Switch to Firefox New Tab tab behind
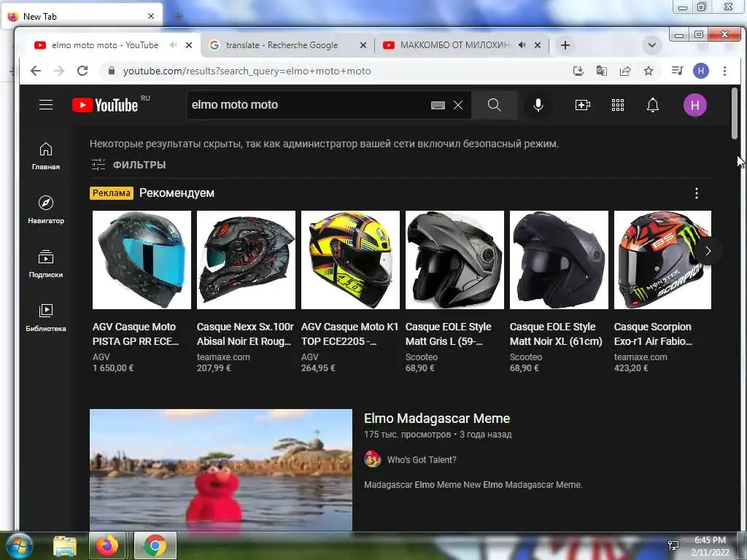 [x=81, y=17]
